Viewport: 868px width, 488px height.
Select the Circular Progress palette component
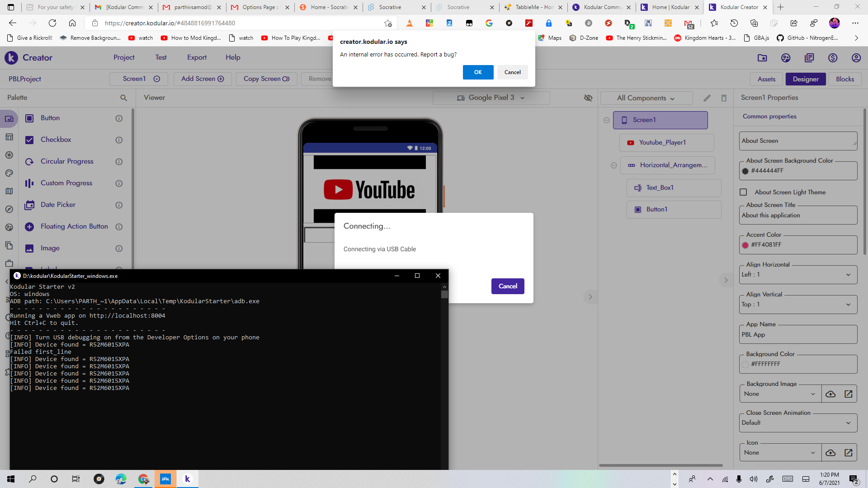pyautogui.click(x=67, y=162)
